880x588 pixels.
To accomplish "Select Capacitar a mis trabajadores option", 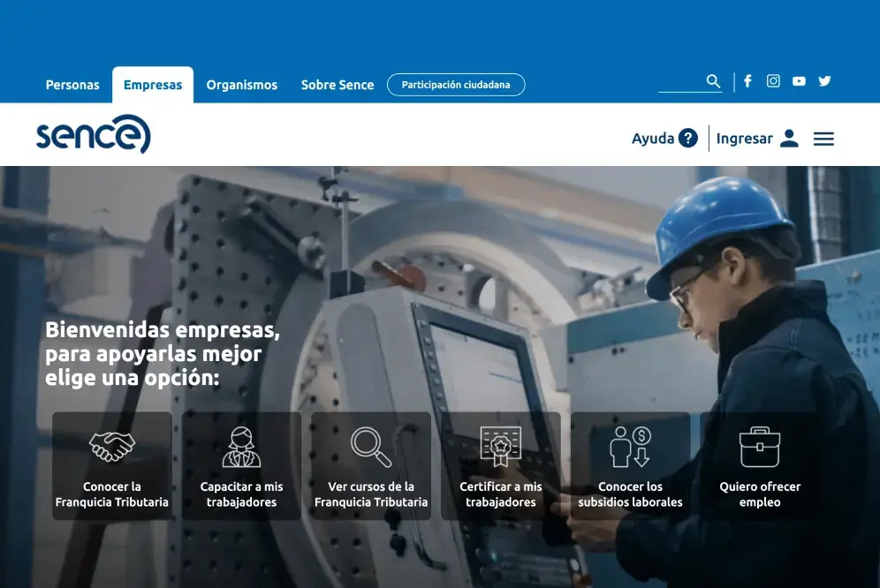I will tap(241, 465).
